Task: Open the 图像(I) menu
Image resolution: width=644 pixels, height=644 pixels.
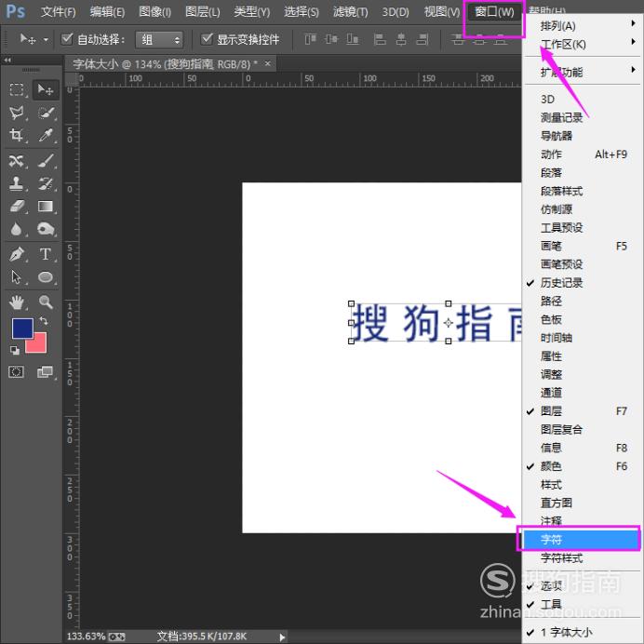Action: (x=154, y=11)
